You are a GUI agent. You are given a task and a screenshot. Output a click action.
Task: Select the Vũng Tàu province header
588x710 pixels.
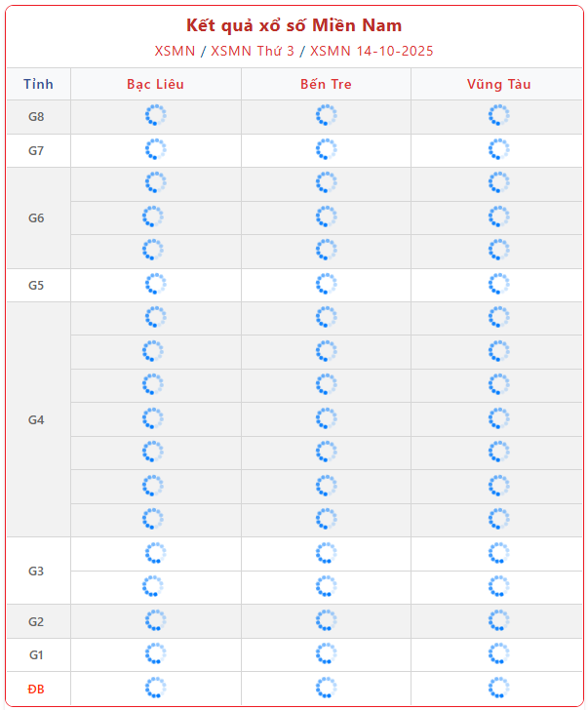tap(498, 84)
